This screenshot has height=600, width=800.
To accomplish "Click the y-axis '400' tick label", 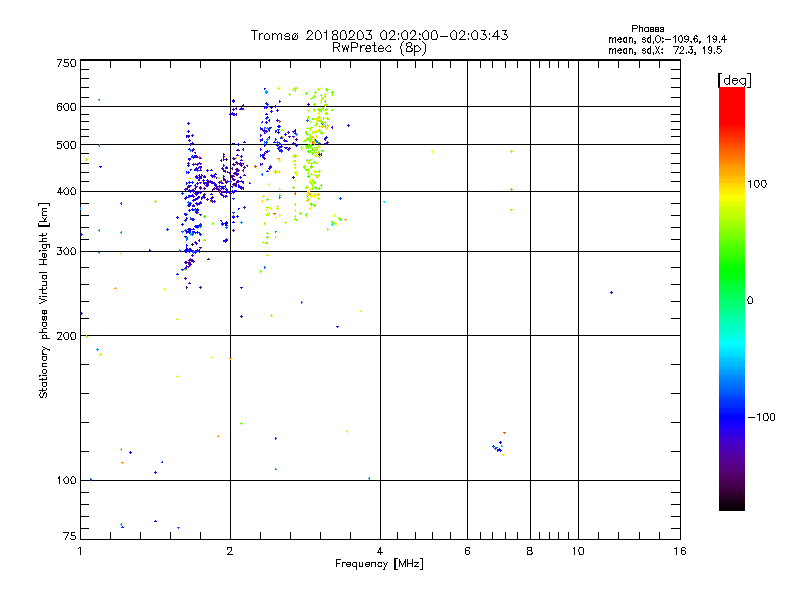I will click(66, 191).
